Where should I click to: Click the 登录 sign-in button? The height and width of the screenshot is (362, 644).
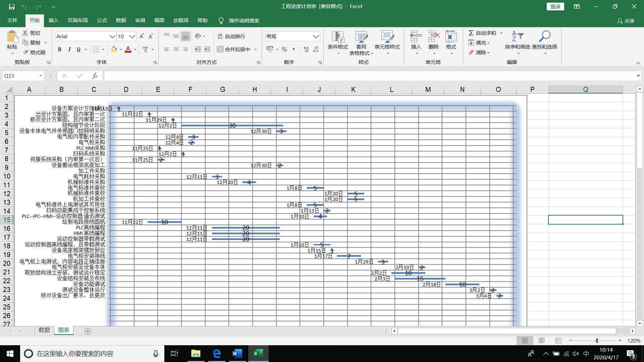(555, 6)
